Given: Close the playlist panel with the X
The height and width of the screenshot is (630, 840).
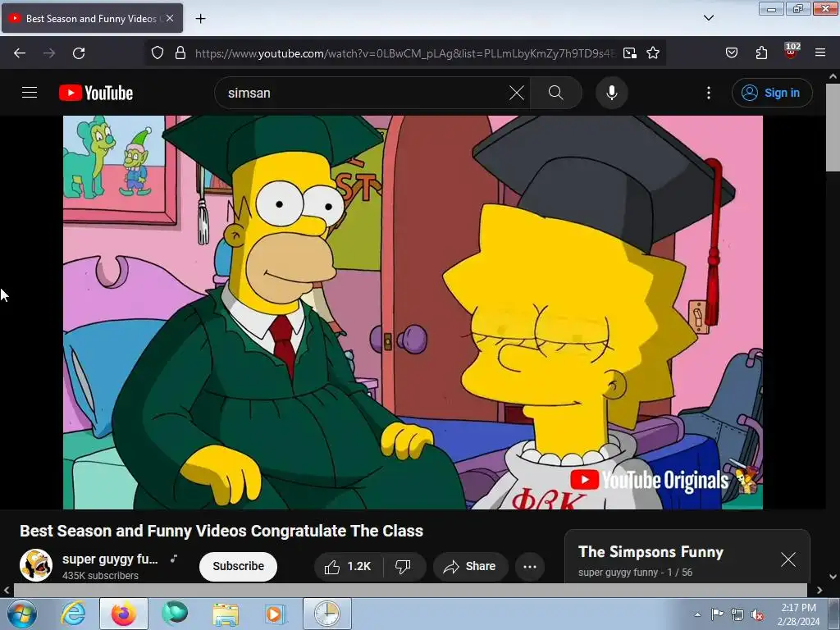Looking at the screenshot, I should [x=788, y=559].
